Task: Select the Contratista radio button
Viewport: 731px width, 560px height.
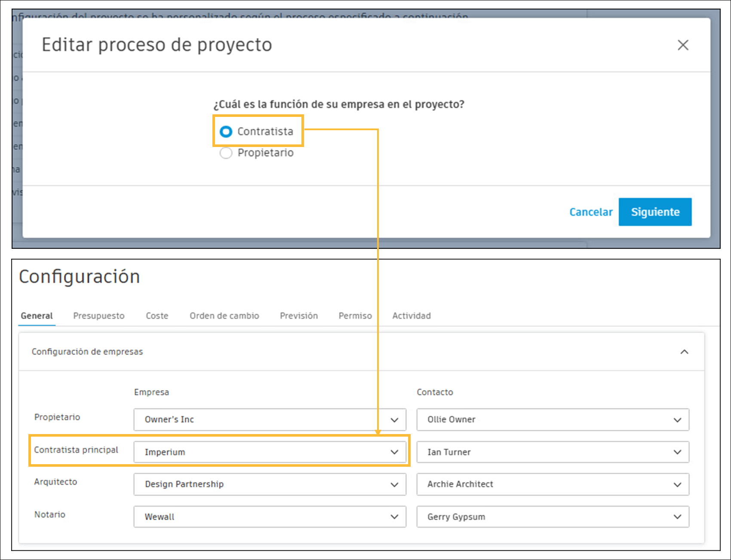Action: pyautogui.click(x=226, y=132)
